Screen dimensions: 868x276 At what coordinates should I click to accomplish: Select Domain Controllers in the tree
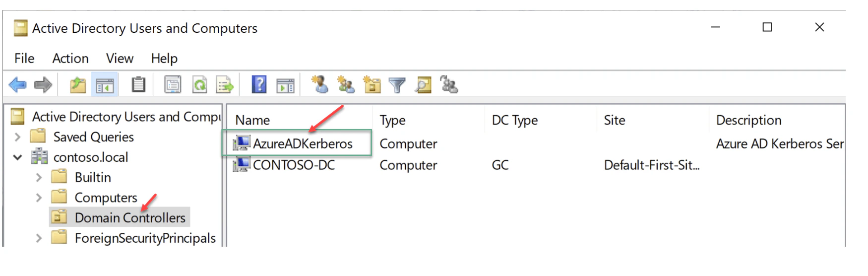(x=130, y=217)
